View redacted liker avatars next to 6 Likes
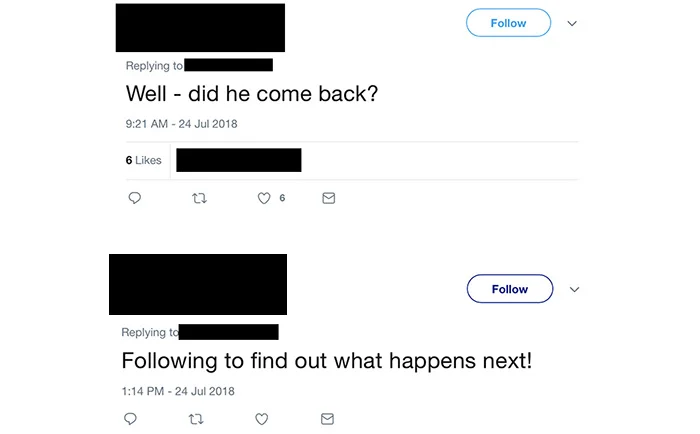Image resolution: width=700 pixels, height=434 pixels. (x=239, y=160)
